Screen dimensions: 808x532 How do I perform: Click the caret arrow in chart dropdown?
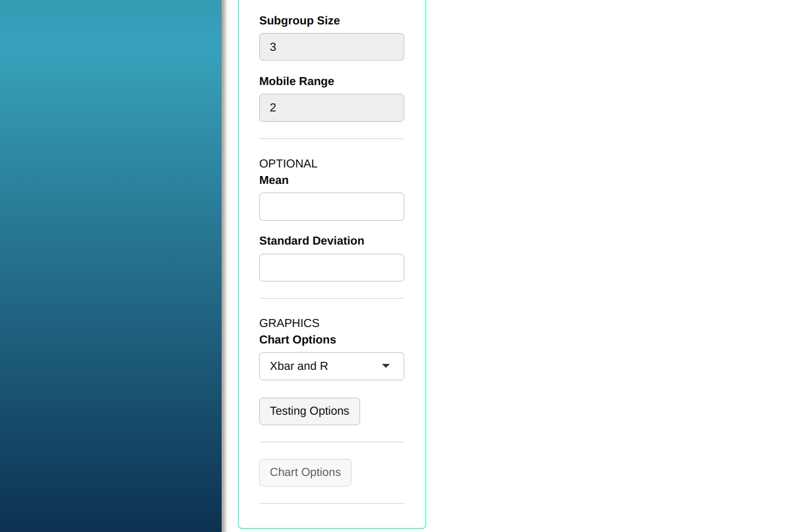(x=386, y=366)
